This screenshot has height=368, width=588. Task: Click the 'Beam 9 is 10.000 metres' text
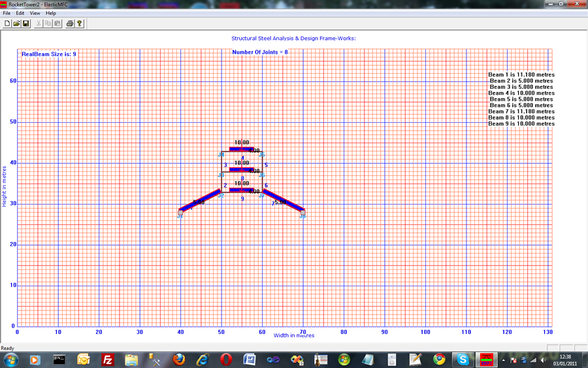pyautogui.click(x=521, y=124)
